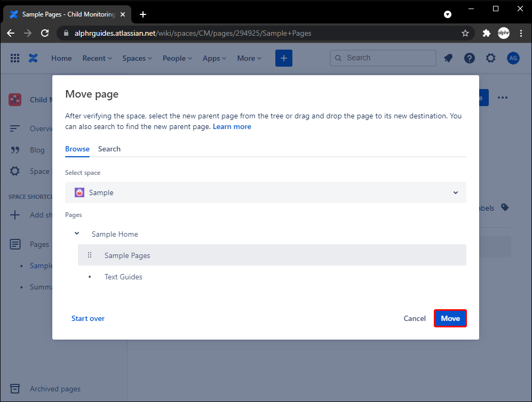Open the Help question mark icon
Image resolution: width=532 pixels, height=402 pixels.
coord(469,58)
